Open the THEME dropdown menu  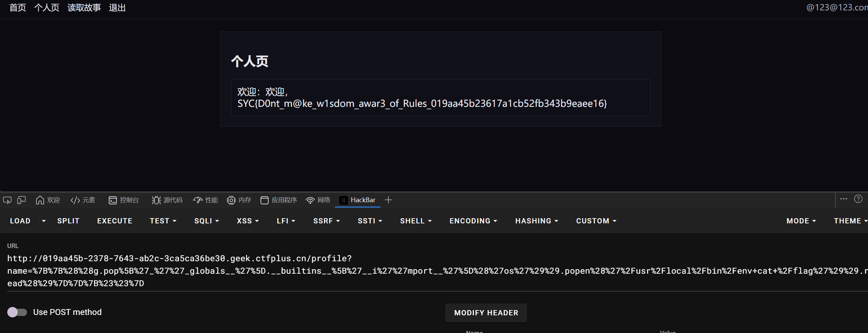point(851,221)
